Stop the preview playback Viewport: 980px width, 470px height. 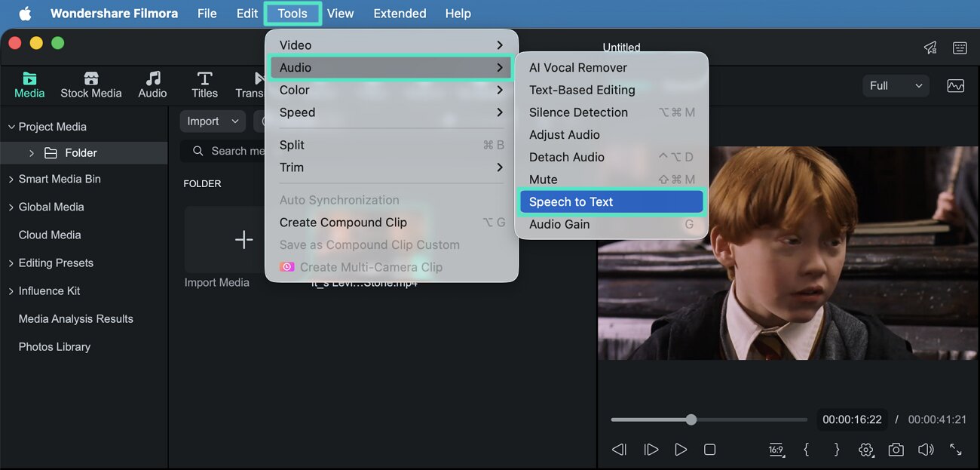click(709, 450)
